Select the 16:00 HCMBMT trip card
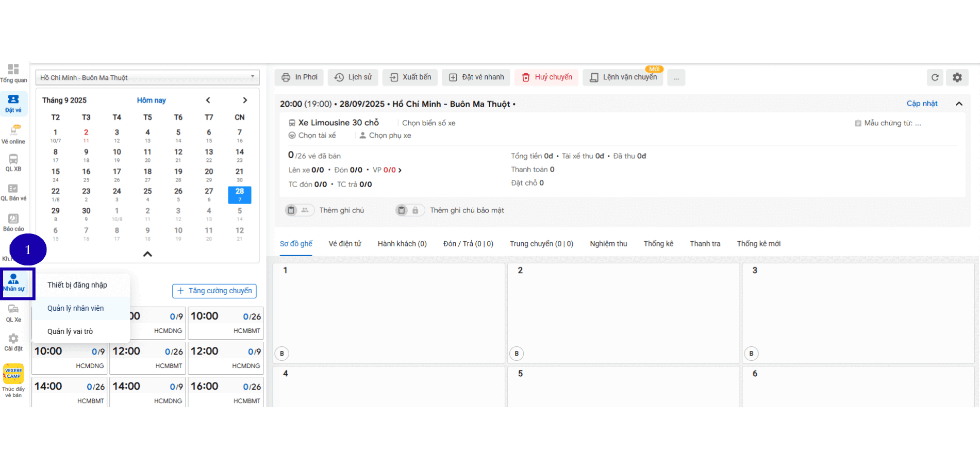This screenshot has width=980, height=468. click(226, 392)
